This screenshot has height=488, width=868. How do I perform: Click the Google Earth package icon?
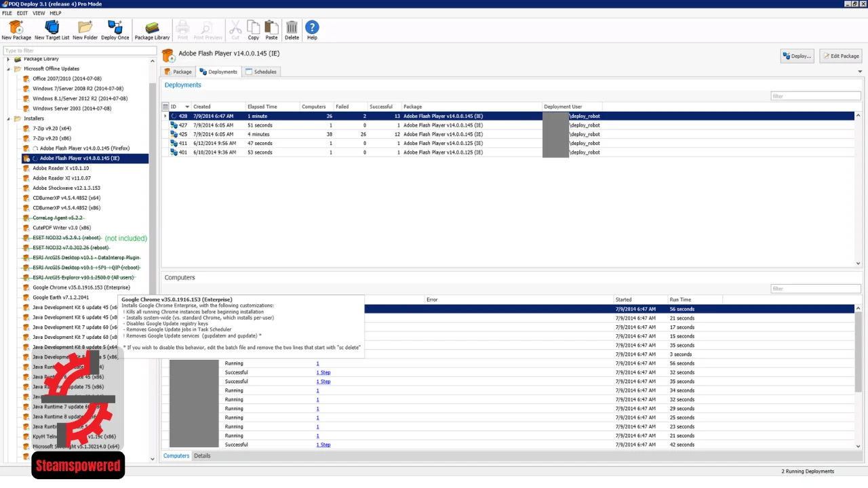tap(26, 298)
